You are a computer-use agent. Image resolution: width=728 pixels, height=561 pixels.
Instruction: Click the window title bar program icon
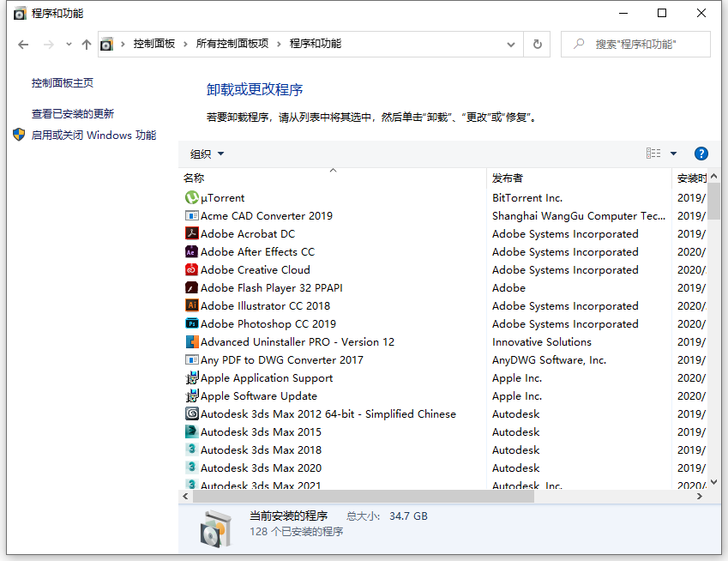(x=20, y=14)
